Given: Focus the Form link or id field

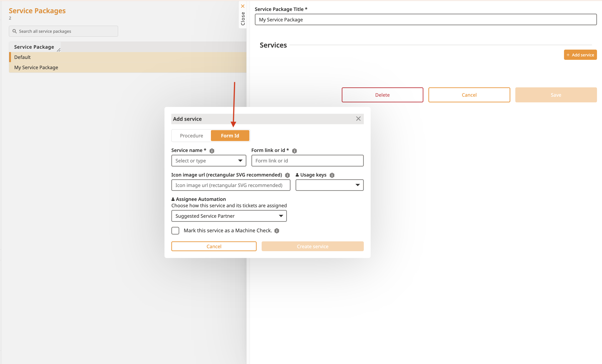Looking at the screenshot, I should pyautogui.click(x=307, y=161).
